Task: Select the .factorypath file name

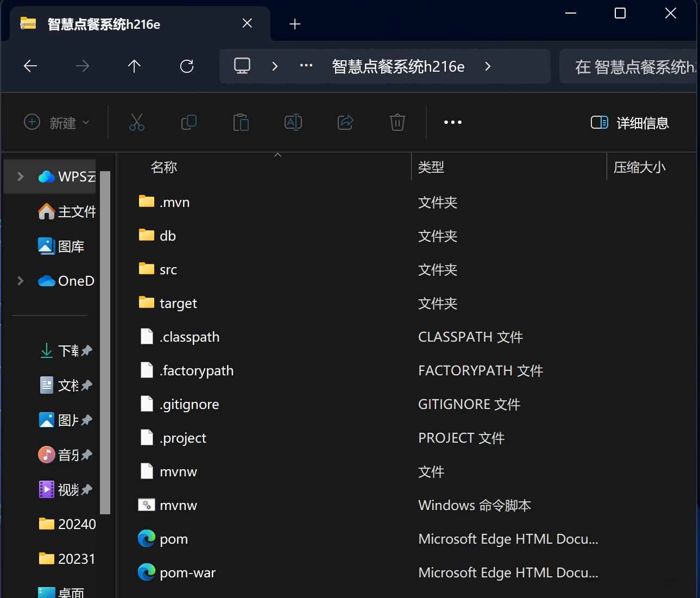Action: (x=197, y=370)
